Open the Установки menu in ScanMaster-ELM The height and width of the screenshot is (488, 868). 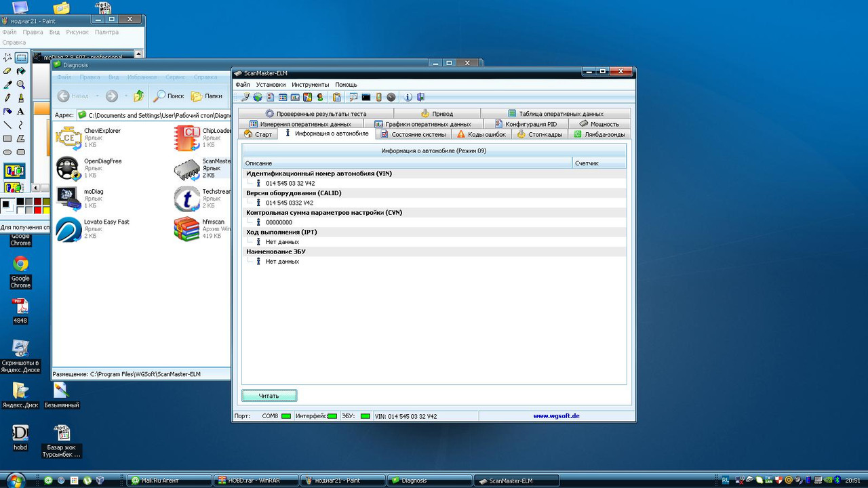pyautogui.click(x=271, y=85)
